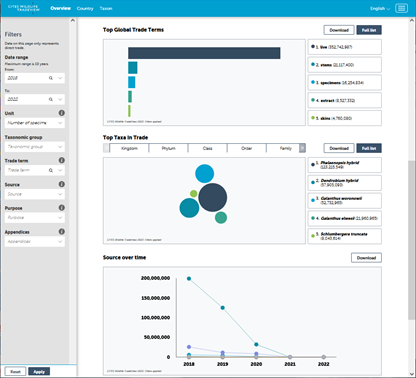Screen dimensions: 416x378
Task: Select the Class tab
Action: [207, 148]
